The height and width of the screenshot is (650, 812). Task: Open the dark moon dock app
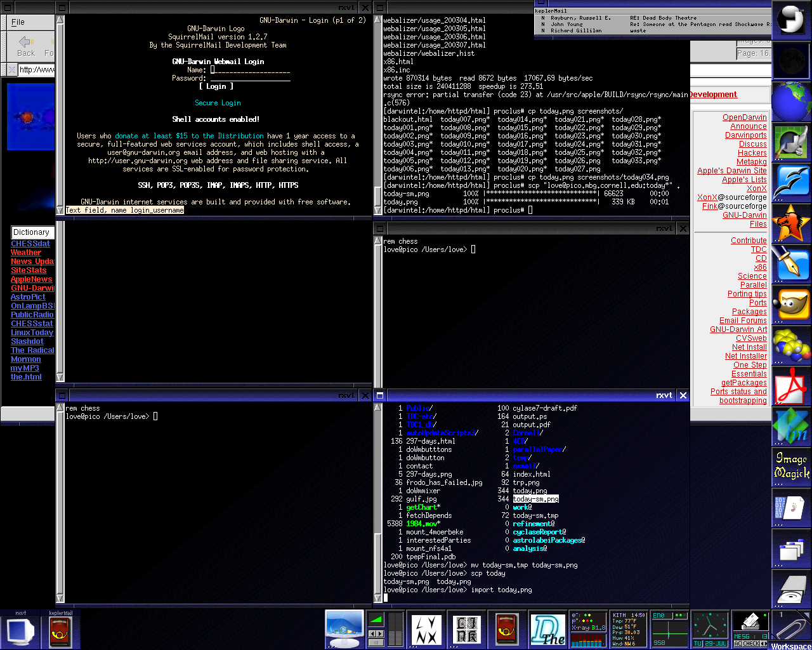click(791, 61)
